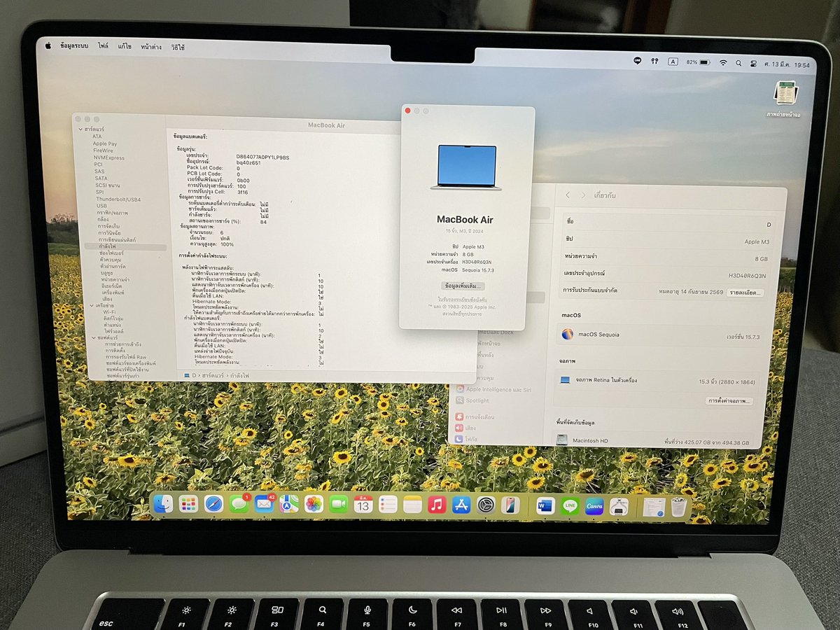Open Mail app with 42 badge

(264, 504)
